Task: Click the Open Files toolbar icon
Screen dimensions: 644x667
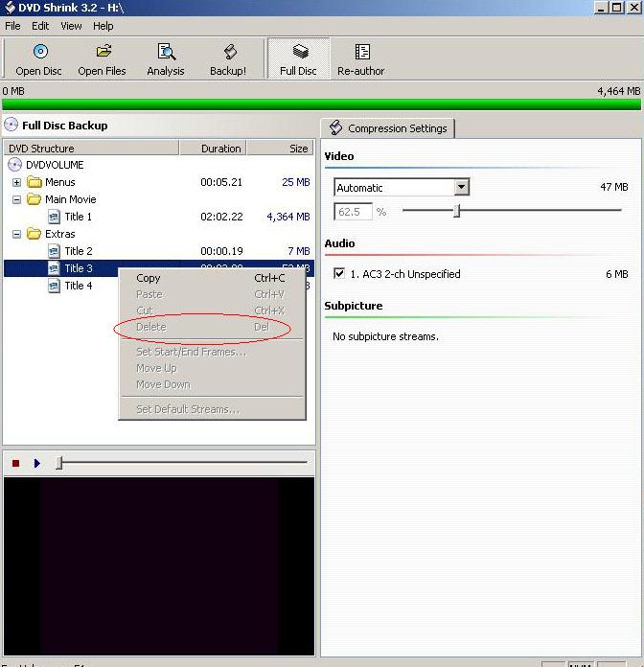Action: click(x=103, y=52)
